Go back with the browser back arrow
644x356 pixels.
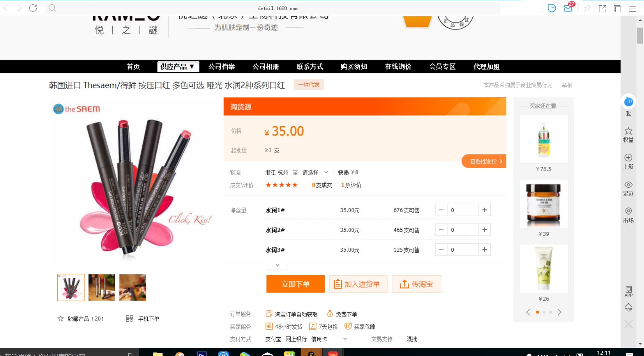[5, 8]
